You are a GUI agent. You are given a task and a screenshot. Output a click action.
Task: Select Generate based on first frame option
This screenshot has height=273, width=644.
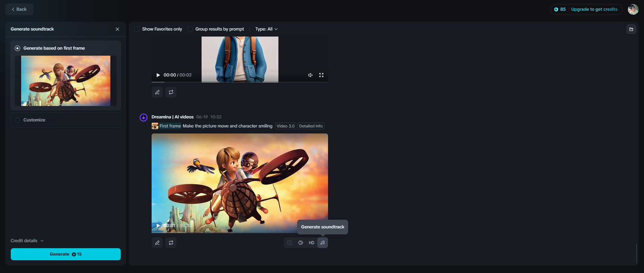[17, 48]
